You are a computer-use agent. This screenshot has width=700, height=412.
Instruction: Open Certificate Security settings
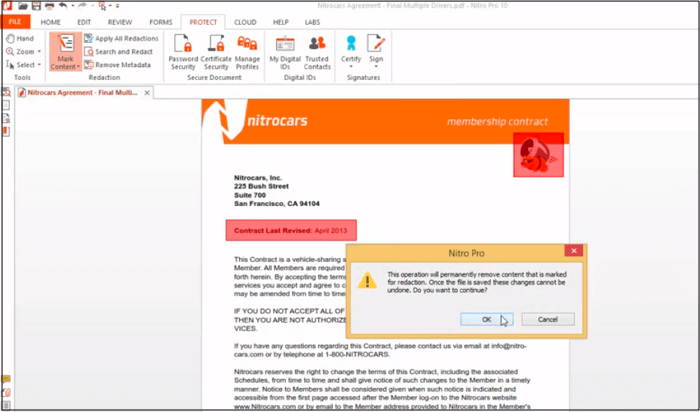tap(216, 52)
